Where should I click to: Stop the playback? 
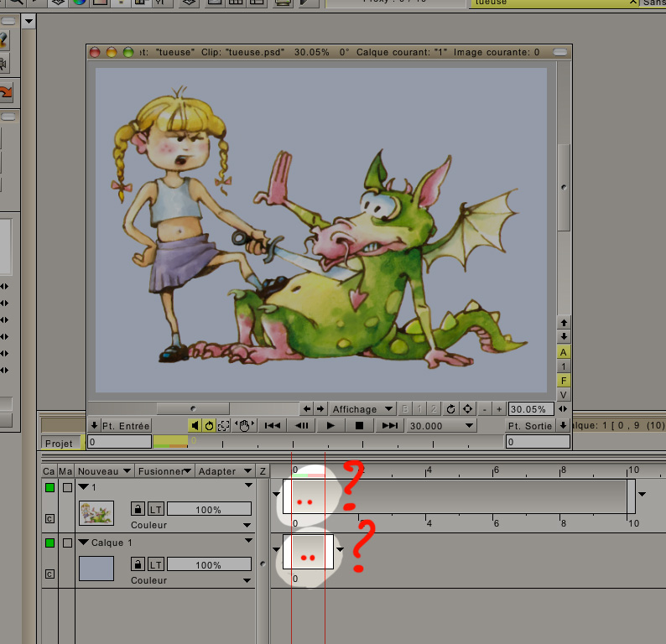(359, 425)
